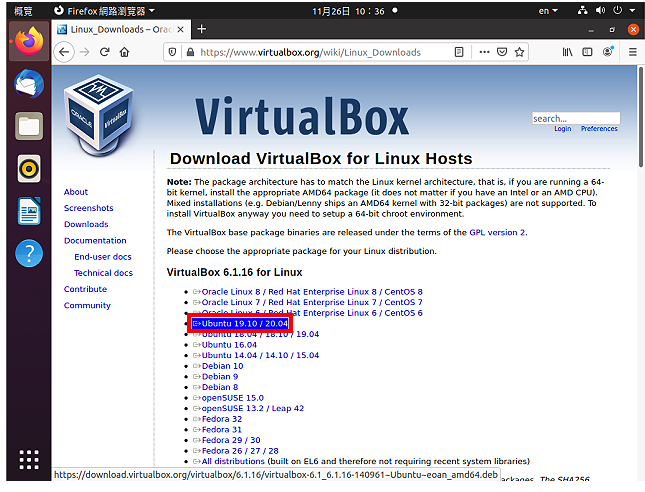Image resolution: width=645 pixels, height=492 pixels.
Task: Reload the current page
Action: 104,52
